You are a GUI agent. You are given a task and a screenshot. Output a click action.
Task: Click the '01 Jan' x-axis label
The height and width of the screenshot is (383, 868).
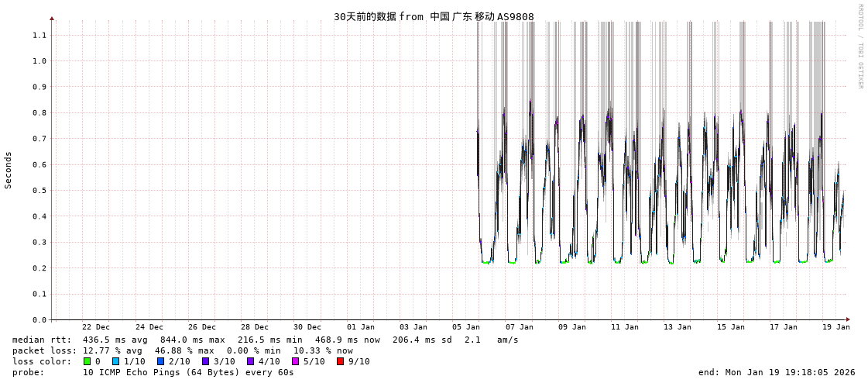pos(360,327)
